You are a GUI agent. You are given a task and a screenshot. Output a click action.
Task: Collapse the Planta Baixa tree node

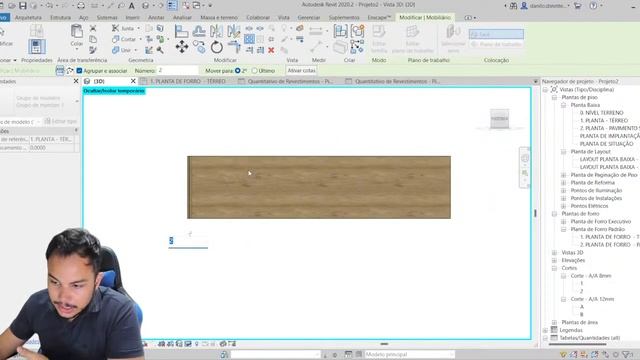click(563, 105)
